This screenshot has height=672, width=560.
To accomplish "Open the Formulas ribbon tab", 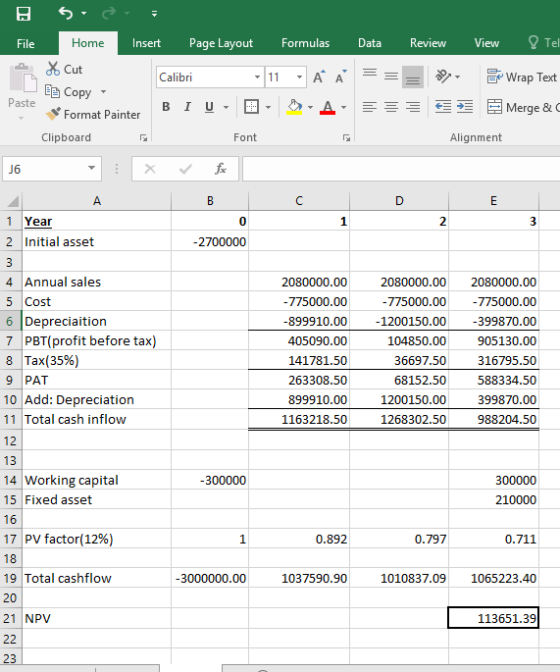I will click(x=305, y=43).
